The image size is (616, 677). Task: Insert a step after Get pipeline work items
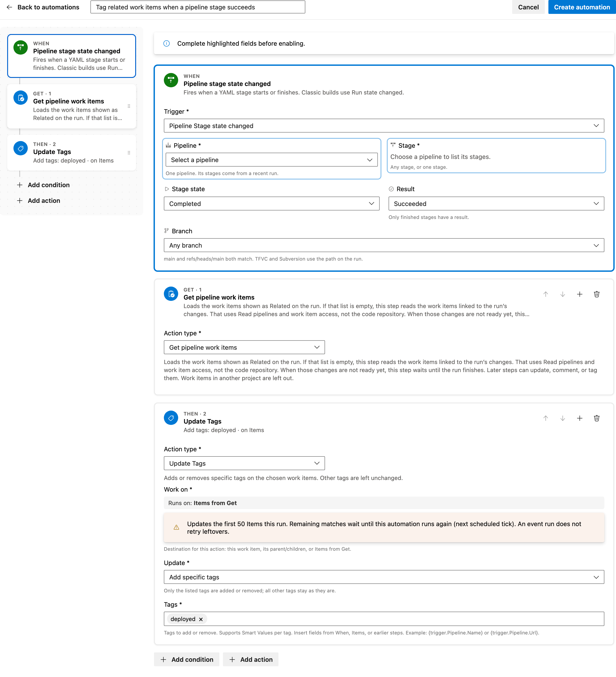(x=580, y=294)
